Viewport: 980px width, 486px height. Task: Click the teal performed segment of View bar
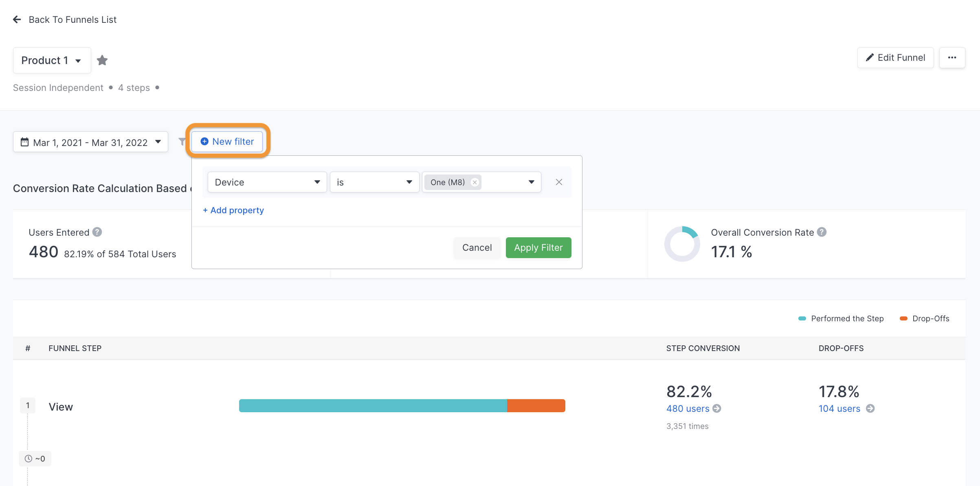373,406
